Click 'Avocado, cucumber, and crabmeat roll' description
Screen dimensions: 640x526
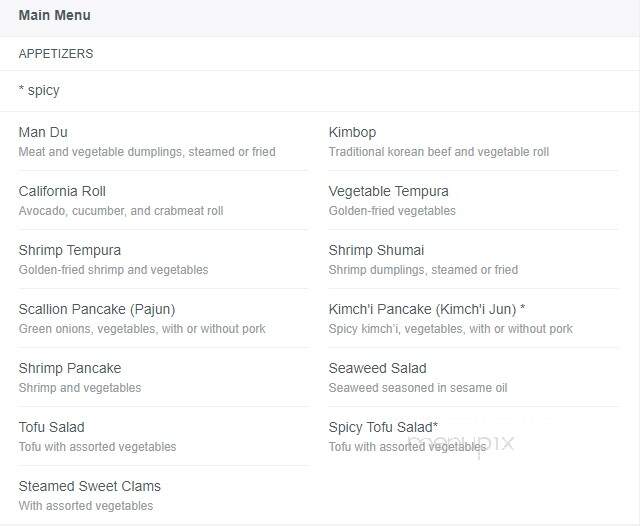point(121,211)
